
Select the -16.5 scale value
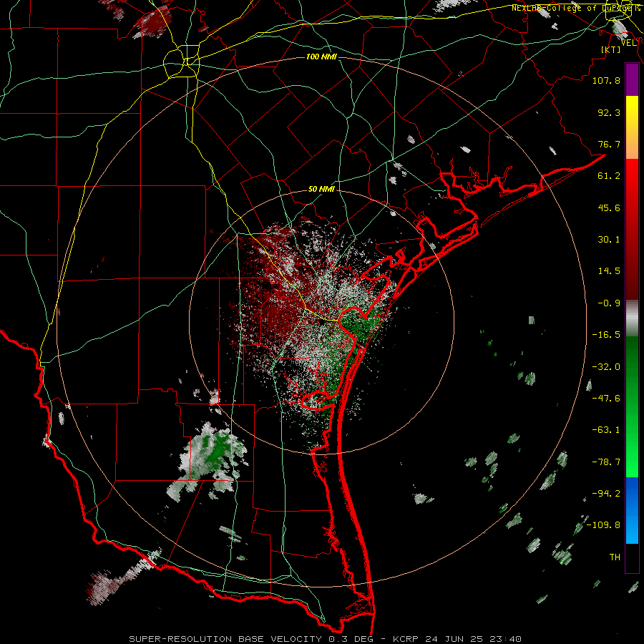tap(606, 335)
